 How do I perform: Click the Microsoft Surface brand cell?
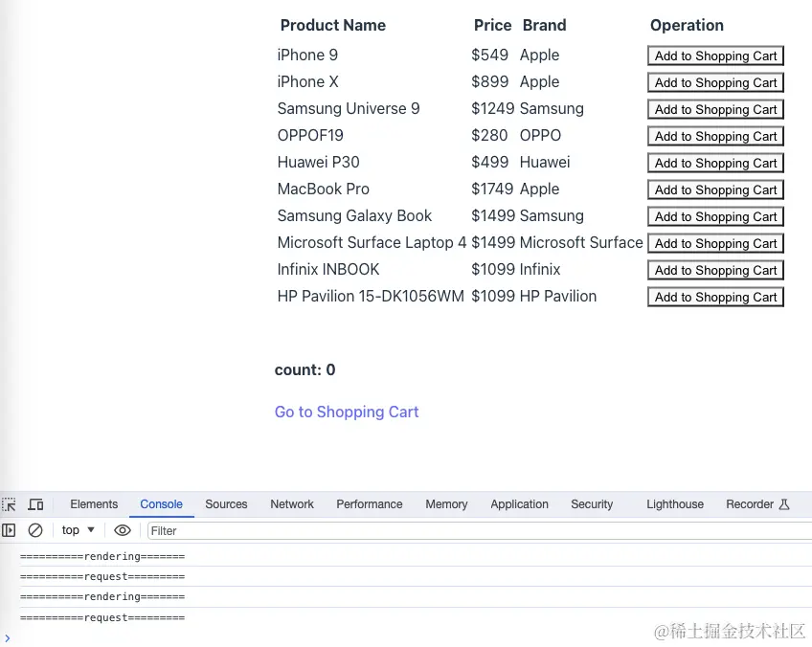pyautogui.click(x=581, y=243)
